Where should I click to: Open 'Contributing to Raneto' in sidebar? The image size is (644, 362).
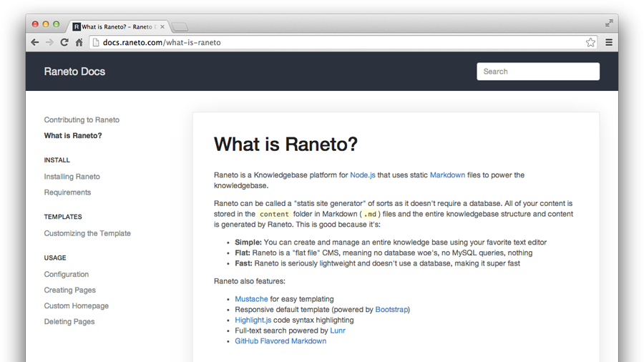point(82,120)
